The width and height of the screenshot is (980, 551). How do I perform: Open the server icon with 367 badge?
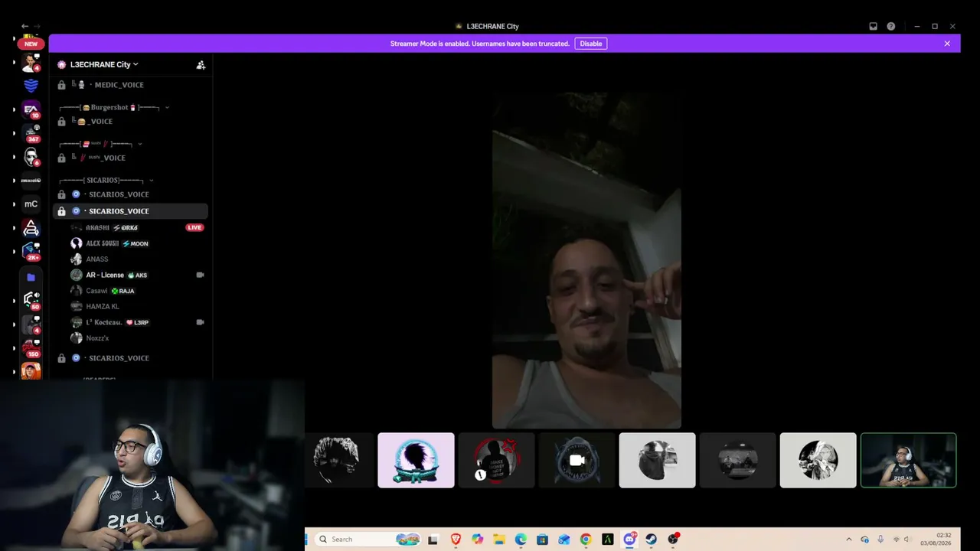pyautogui.click(x=31, y=133)
